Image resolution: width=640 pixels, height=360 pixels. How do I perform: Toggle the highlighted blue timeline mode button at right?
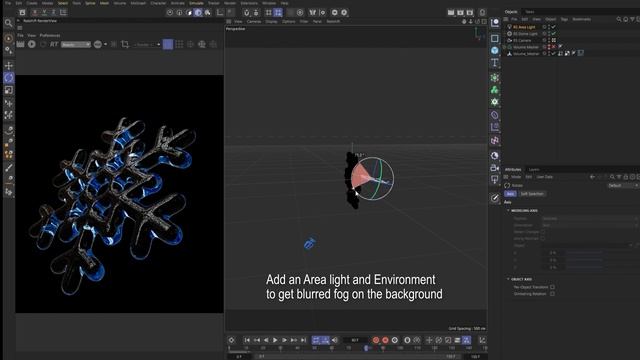(467, 340)
